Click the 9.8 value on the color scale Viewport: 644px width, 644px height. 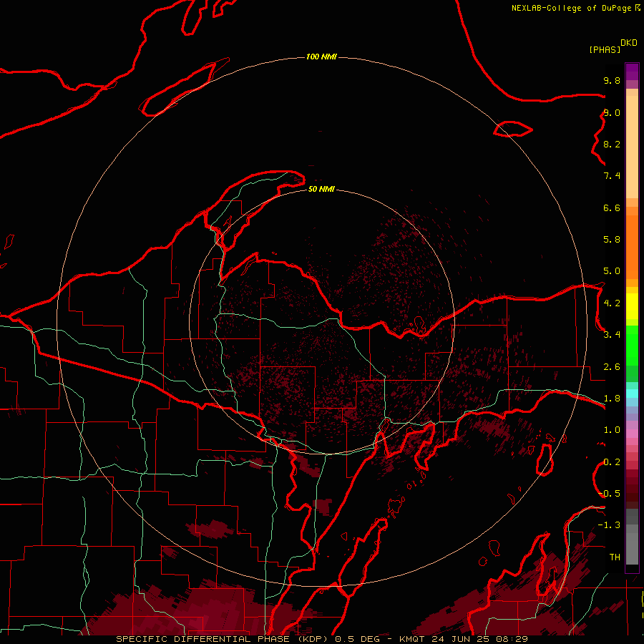point(612,80)
